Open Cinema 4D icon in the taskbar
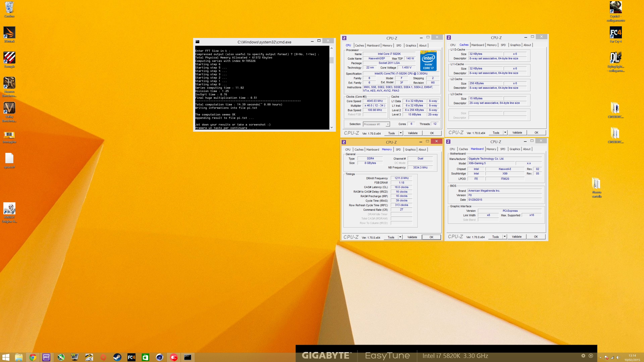This screenshot has height=362, width=644. coord(159,357)
